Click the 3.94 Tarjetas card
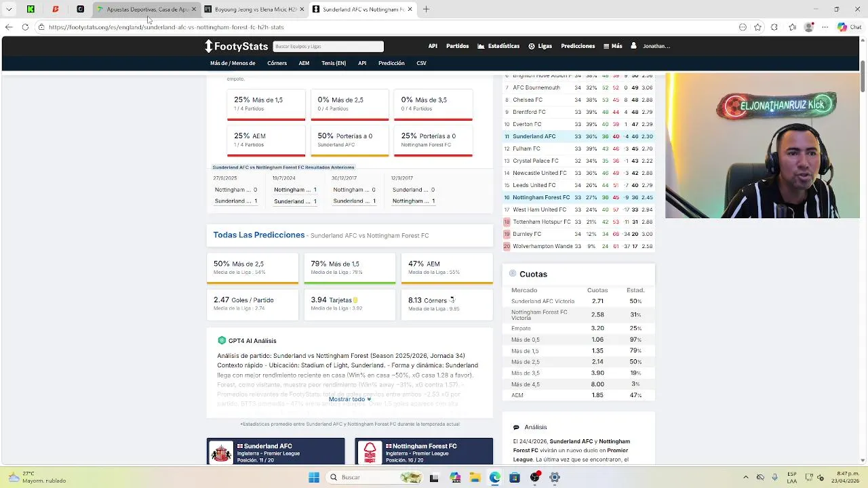 coord(349,304)
